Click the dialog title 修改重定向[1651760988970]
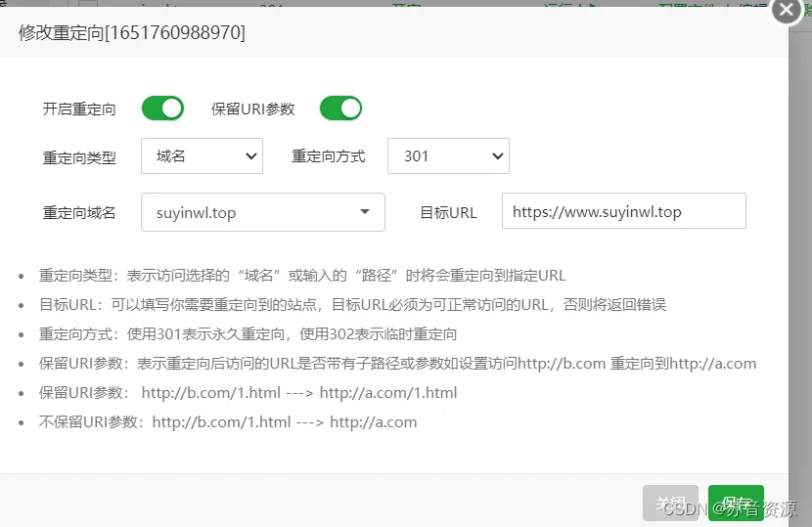The height and width of the screenshot is (527, 812). coord(132,32)
